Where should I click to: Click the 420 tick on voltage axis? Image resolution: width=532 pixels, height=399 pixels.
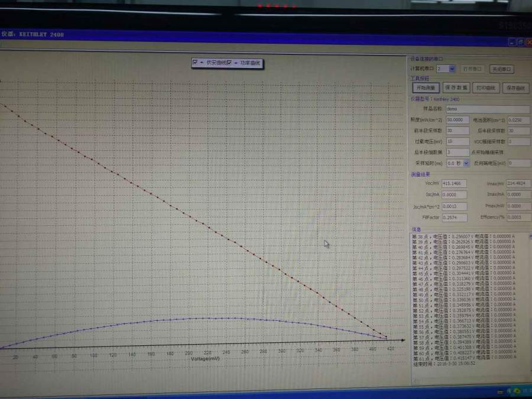391,348
